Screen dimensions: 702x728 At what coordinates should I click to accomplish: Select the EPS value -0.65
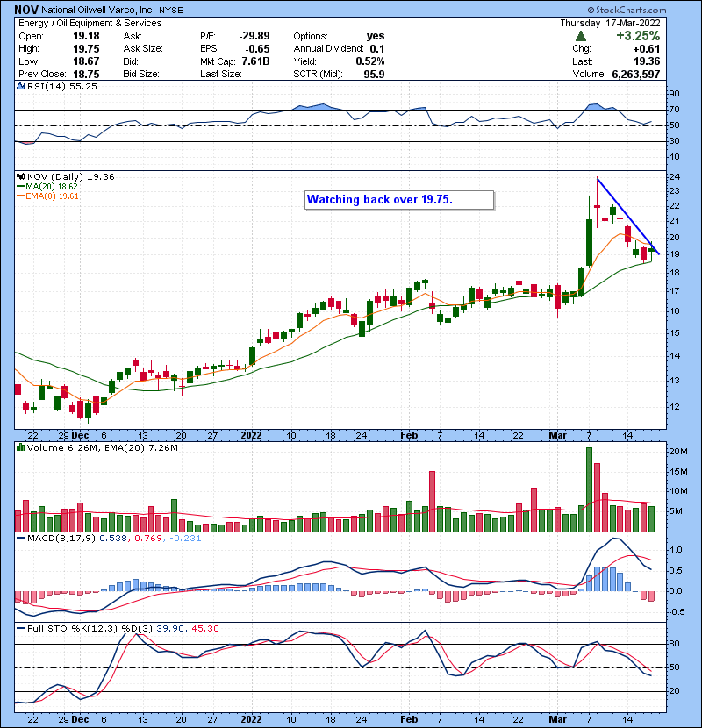click(x=258, y=49)
